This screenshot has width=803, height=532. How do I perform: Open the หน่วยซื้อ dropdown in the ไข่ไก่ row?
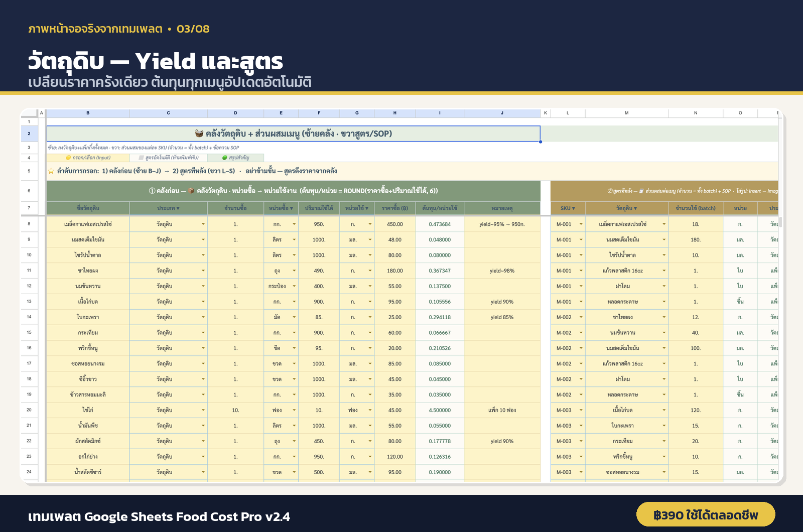click(x=294, y=410)
